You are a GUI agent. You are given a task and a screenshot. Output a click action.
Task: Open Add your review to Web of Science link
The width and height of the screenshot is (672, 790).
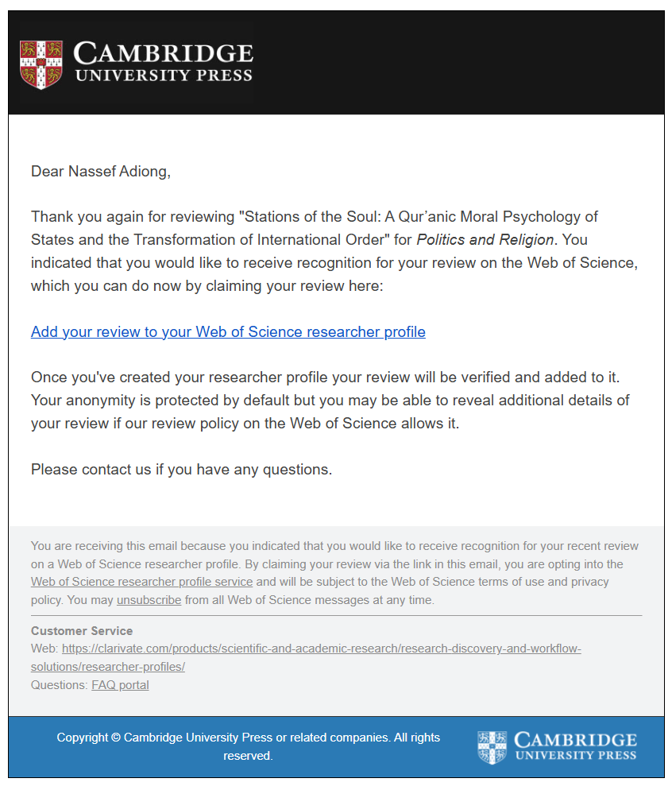click(x=228, y=331)
